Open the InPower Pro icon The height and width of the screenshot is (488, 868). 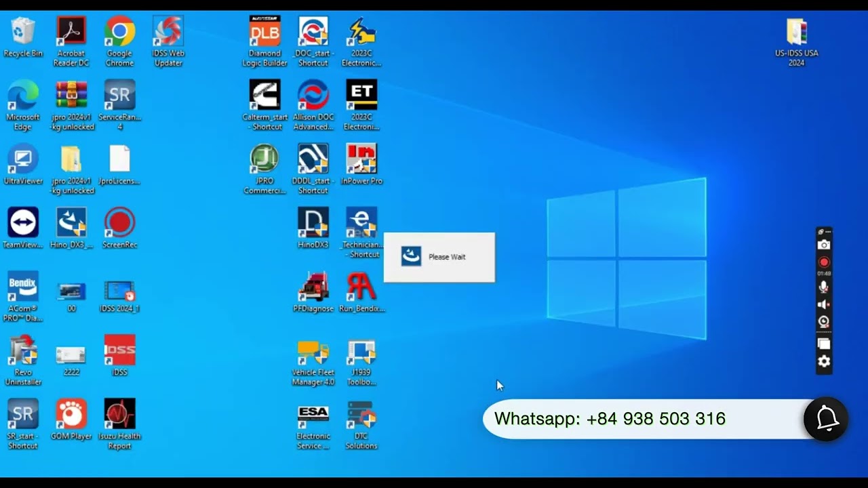[361, 165]
